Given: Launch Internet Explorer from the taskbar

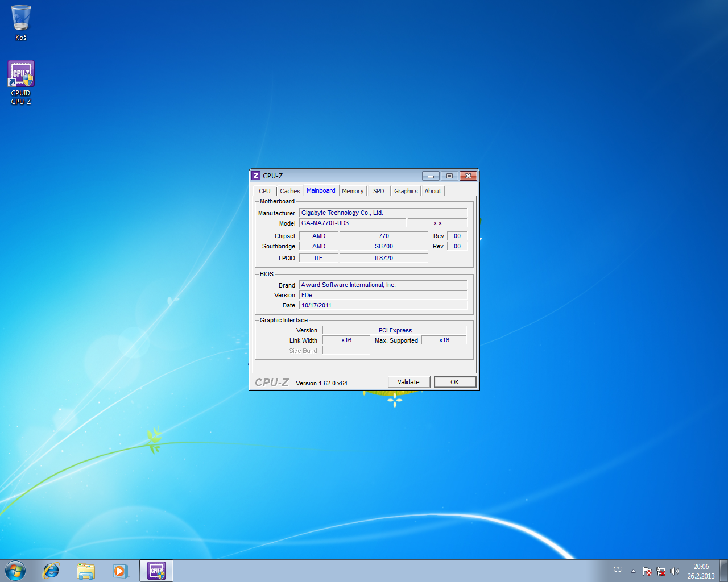Looking at the screenshot, I should pos(51,571).
